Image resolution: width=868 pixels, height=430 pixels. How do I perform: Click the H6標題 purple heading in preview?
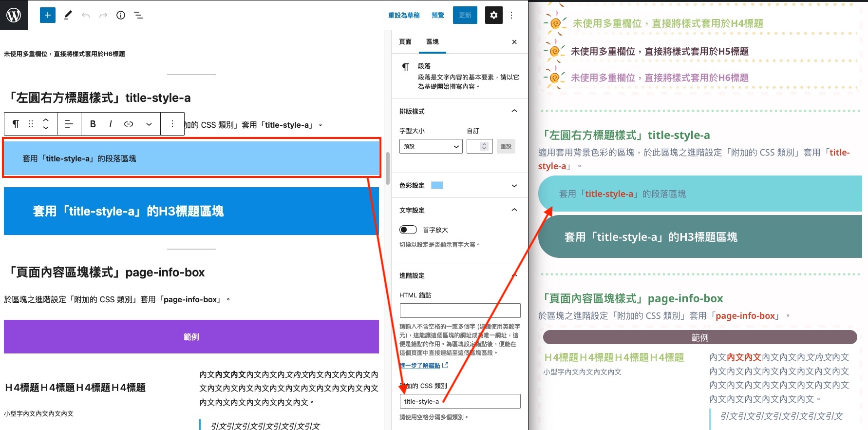[660, 78]
